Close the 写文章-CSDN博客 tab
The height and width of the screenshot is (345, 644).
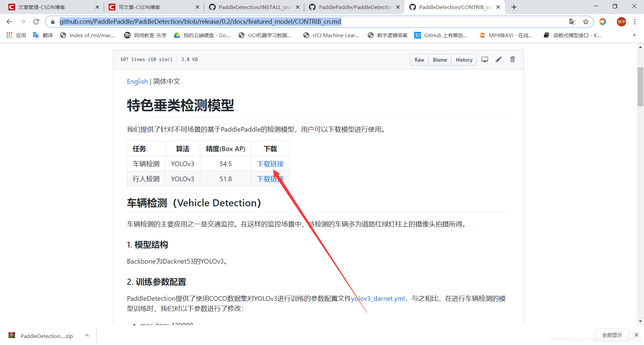(197, 7)
